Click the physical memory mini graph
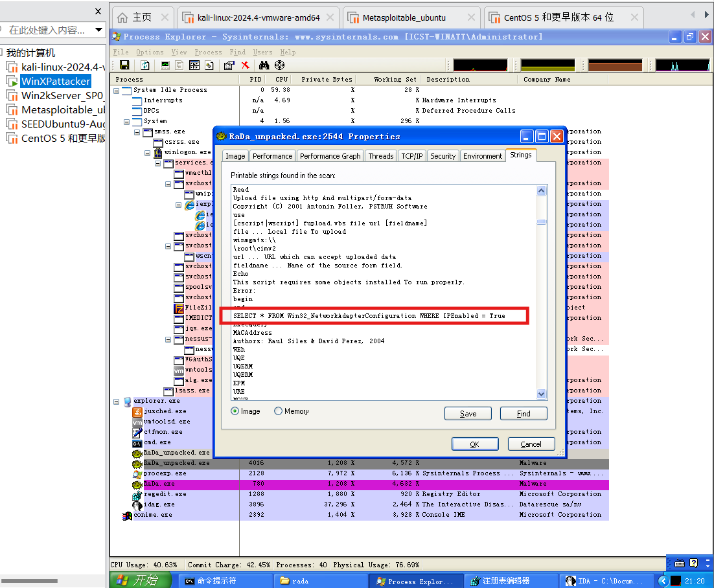Viewport: 714px width, 588px height. tap(615, 65)
